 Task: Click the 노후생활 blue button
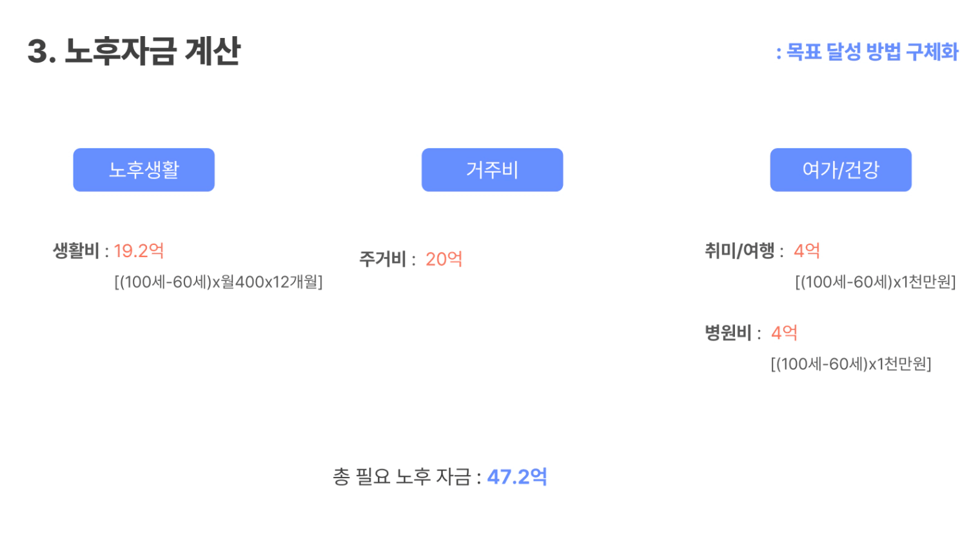click(143, 170)
